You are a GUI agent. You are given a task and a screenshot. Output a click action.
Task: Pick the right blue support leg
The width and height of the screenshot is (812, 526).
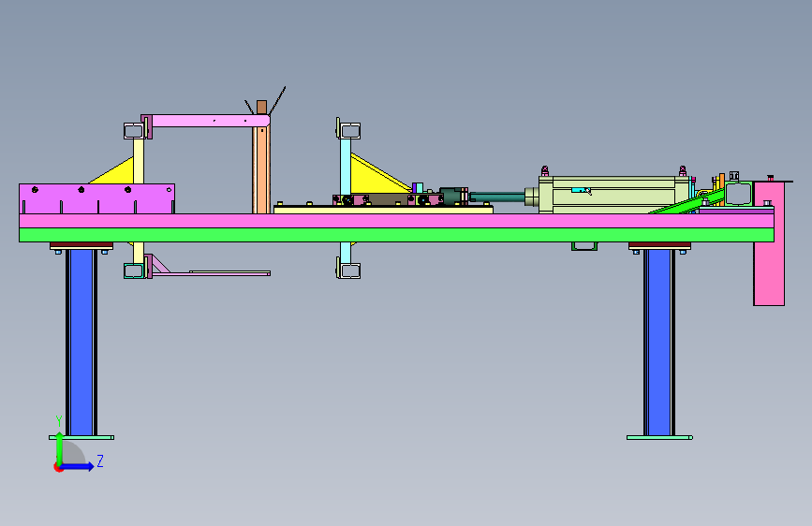click(658, 343)
